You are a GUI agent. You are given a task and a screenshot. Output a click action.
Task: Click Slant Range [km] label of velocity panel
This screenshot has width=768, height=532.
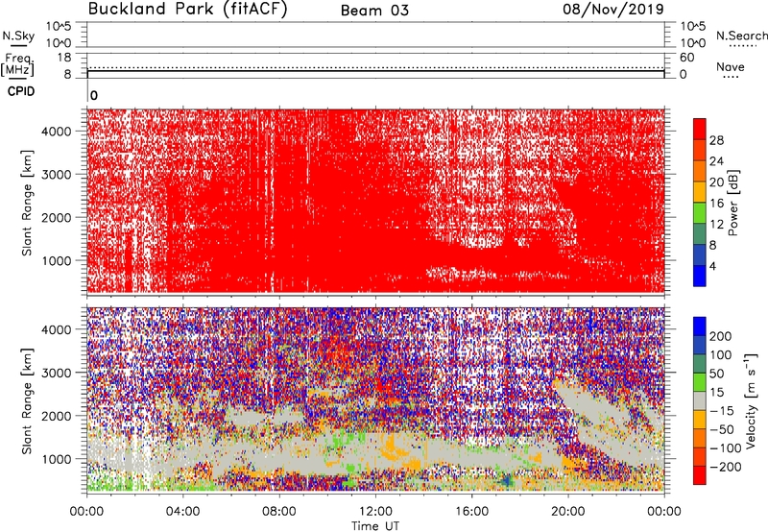(27, 401)
